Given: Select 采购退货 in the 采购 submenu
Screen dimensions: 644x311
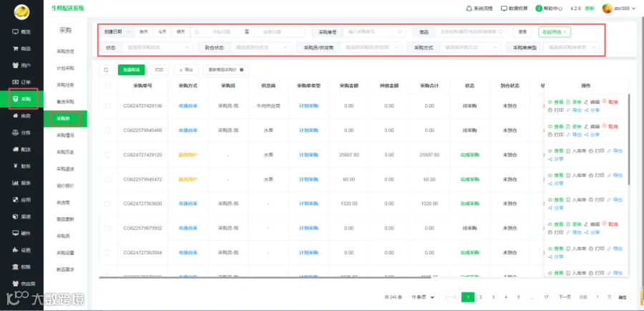Looking at the screenshot, I should pos(65,168).
